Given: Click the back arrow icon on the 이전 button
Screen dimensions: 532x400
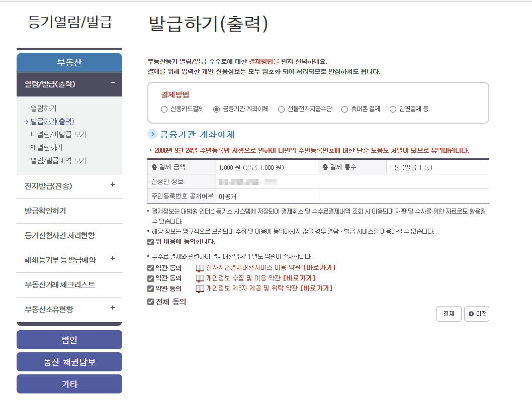Looking at the screenshot, I should [471, 314].
